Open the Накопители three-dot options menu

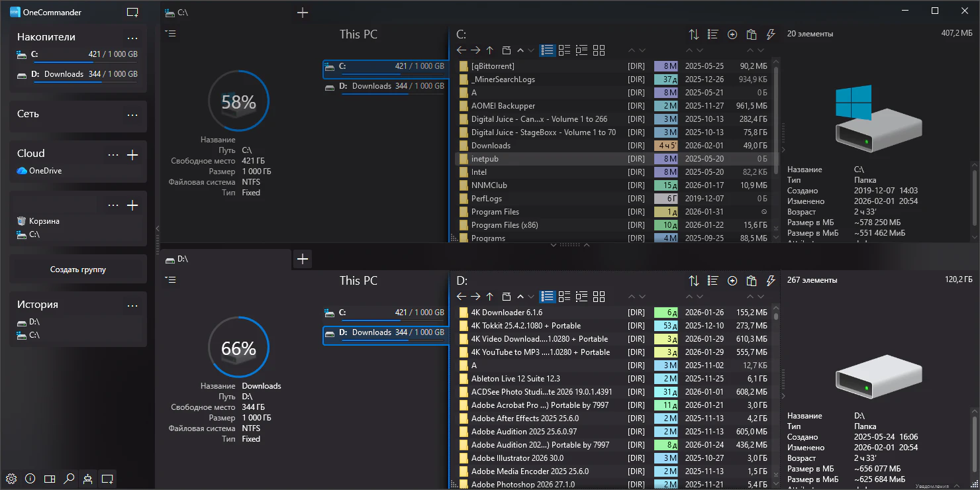pyautogui.click(x=132, y=38)
